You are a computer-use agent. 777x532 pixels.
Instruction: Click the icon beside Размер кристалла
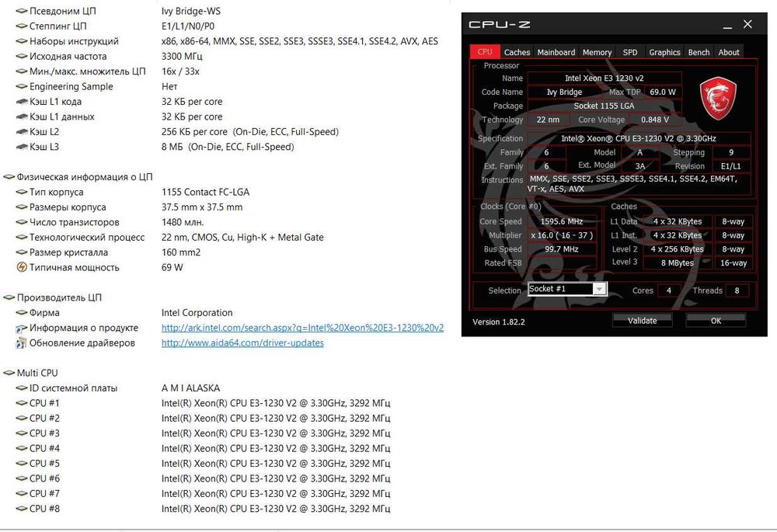click(x=22, y=252)
